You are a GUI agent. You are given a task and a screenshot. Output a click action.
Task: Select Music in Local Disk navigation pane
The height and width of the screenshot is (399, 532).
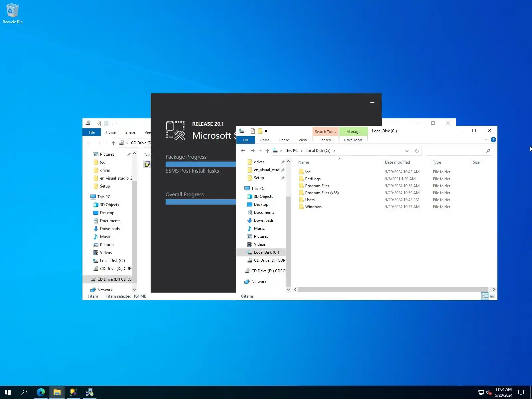[x=259, y=228]
